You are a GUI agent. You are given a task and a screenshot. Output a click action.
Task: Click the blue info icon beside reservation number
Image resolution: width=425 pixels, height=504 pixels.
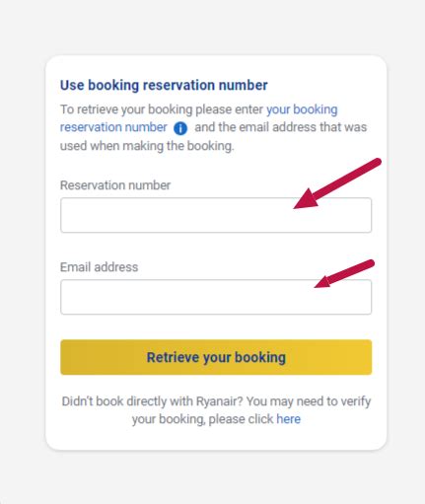click(180, 128)
